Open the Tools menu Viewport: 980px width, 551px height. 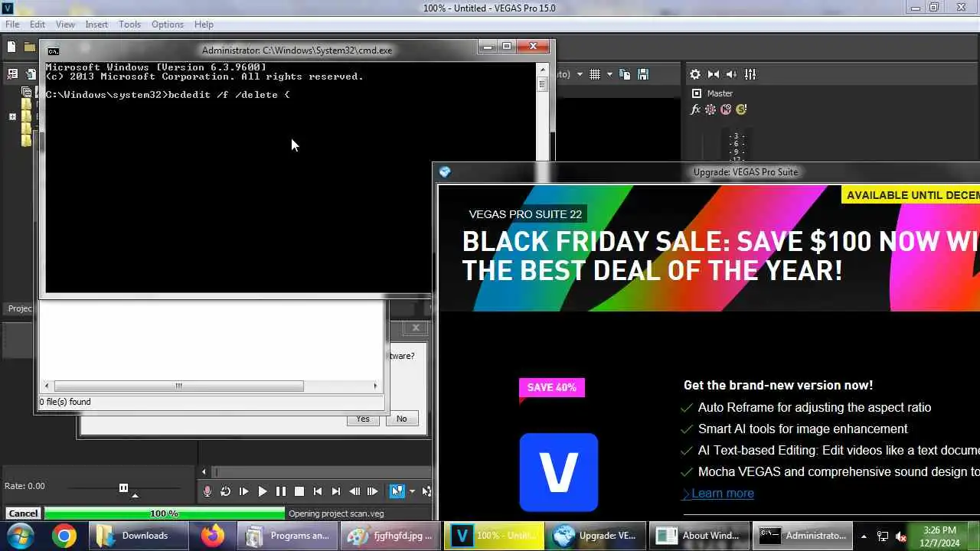(x=129, y=24)
